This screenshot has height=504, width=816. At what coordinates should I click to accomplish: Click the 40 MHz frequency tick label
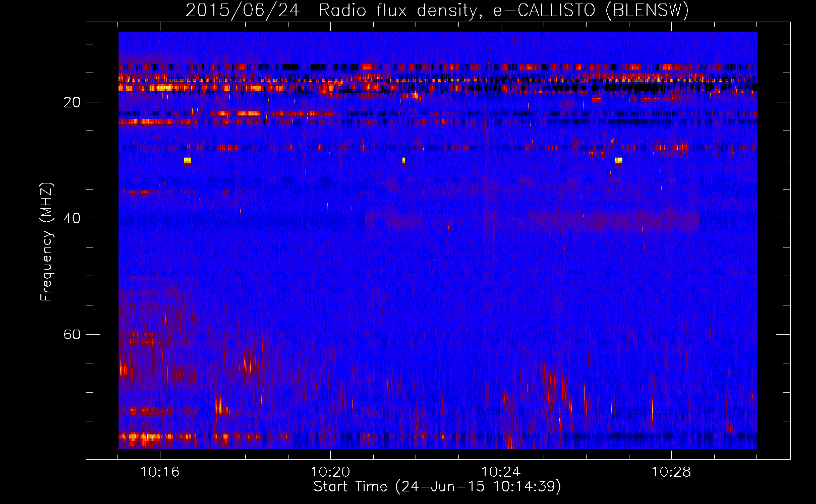click(72, 218)
